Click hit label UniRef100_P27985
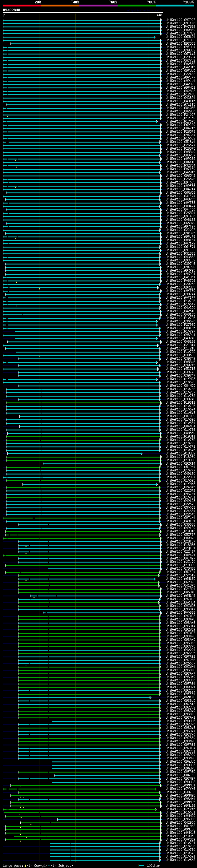 tap(180, 325)
